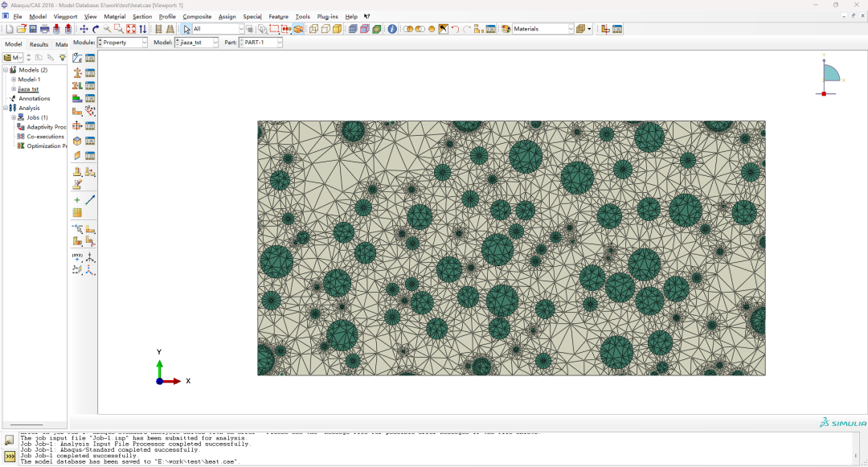Open the Tools menu
Image resolution: width=868 pixels, height=467 pixels.
coord(303,17)
